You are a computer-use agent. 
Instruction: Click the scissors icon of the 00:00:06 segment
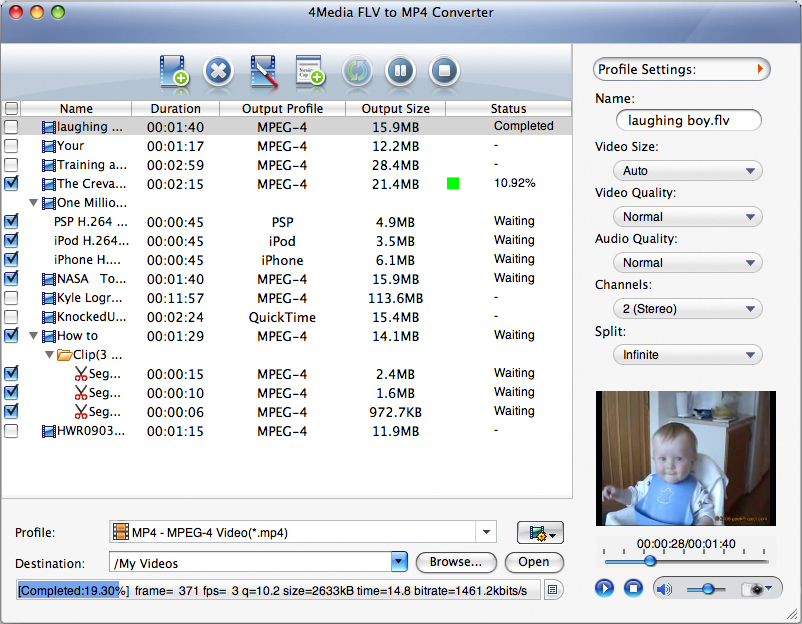(x=81, y=412)
